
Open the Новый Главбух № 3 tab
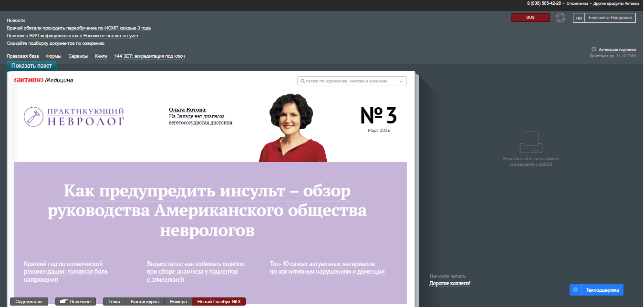coord(218,302)
